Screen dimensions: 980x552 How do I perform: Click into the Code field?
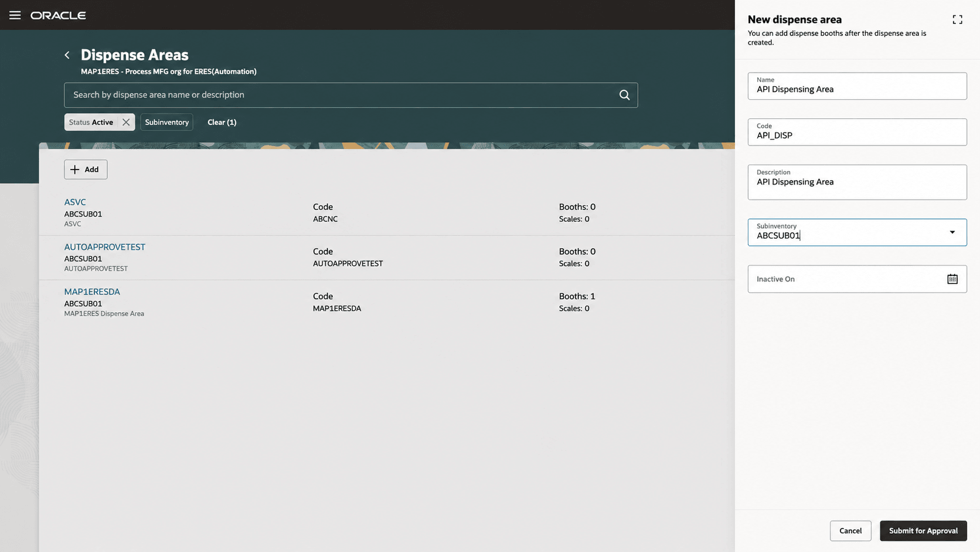857,132
